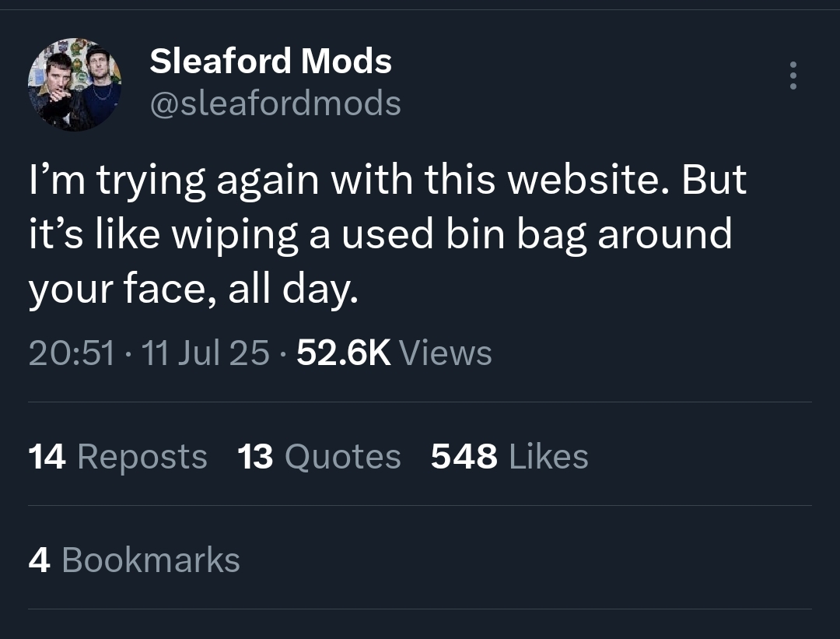Click the 14 reposts count
Viewport: 840px width, 639px height.
coord(47,457)
